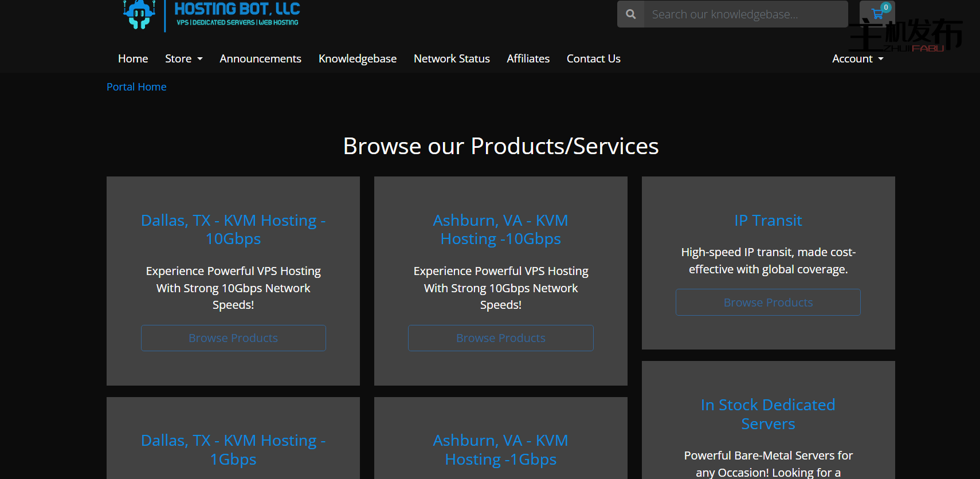Screen dimensions: 980x479
Task: Open the IP Transit heading link
Action: tap(768, 221)
